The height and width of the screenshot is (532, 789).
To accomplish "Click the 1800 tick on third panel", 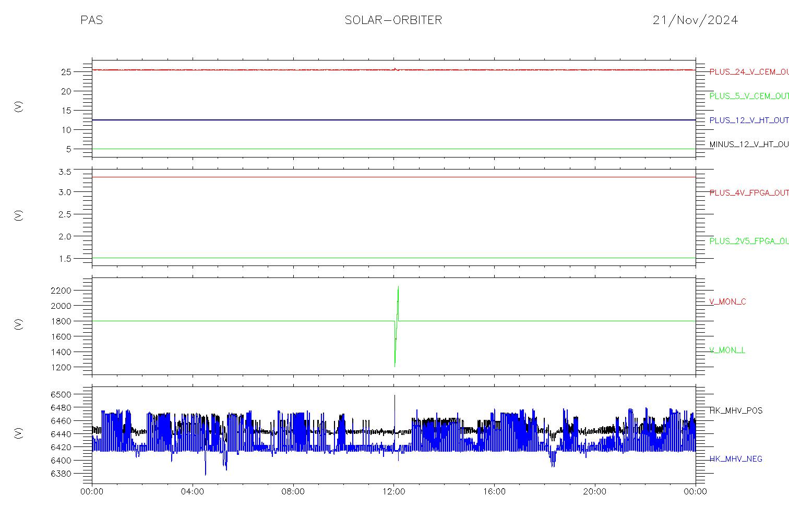I will point(61,321).
